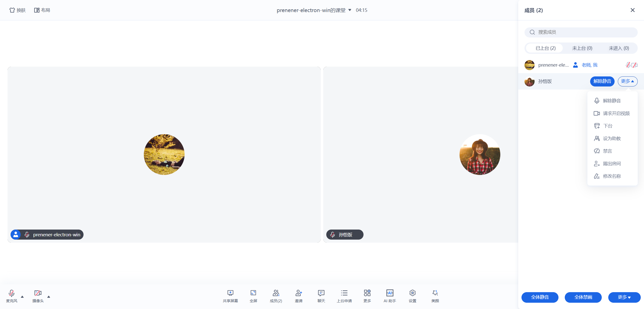Click the 全体静音 button
644x309 pixels.
[x=540, y=297]
